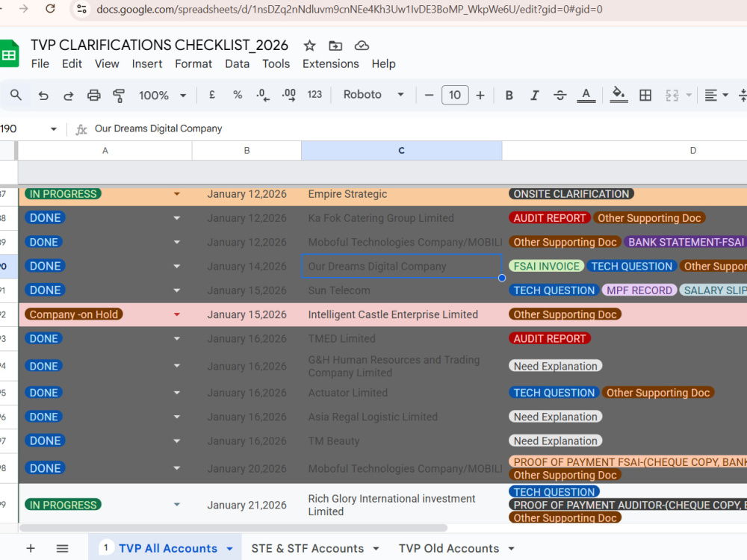Toggle strikethrough formatting
The height and width of the screenshot is (560, 747).
point(560,96)
